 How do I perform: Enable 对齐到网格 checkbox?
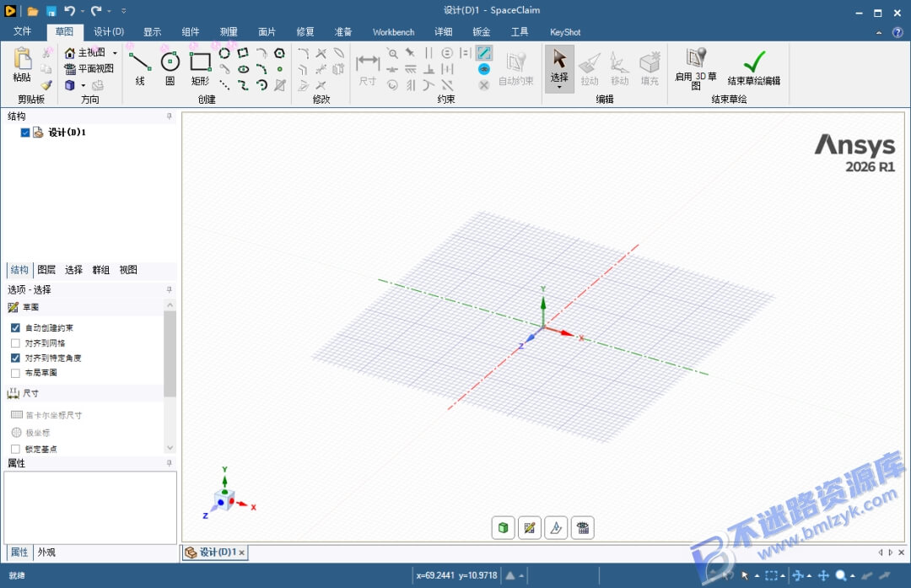point(16,343)
